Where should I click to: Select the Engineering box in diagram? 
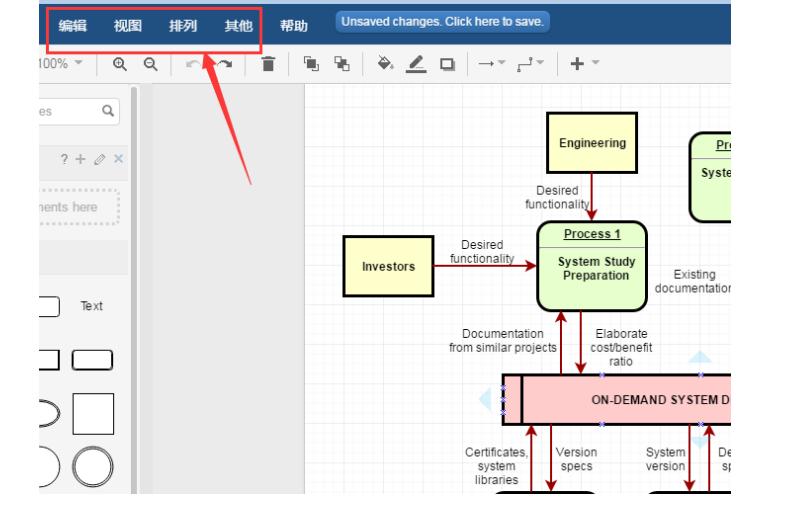[x=592, y=143]
